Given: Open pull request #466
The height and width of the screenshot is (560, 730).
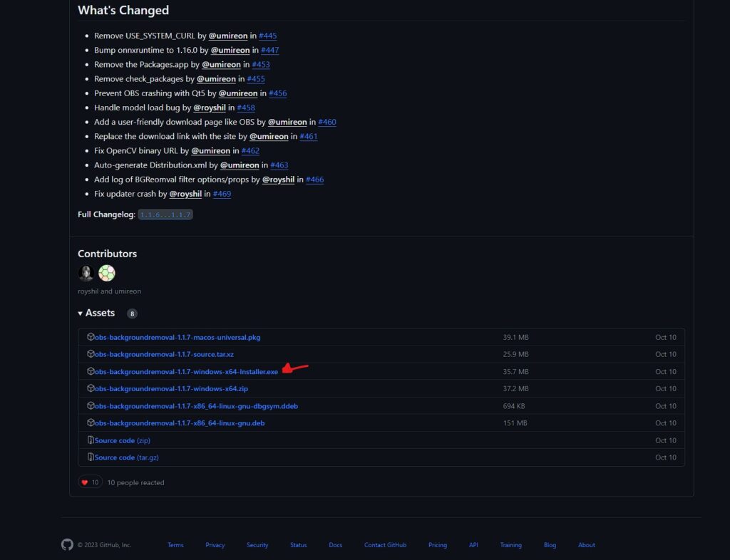Looking at the screenshot, I should (x=314, y=180).
